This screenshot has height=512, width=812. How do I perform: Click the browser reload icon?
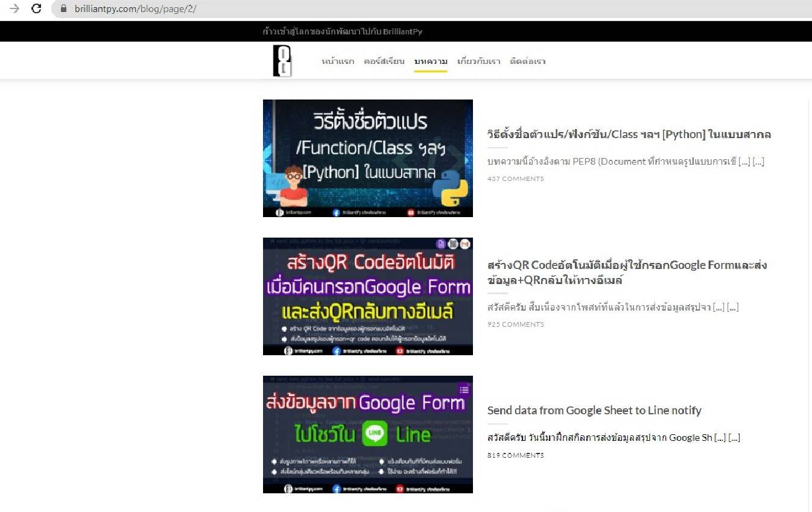[36, 8]
